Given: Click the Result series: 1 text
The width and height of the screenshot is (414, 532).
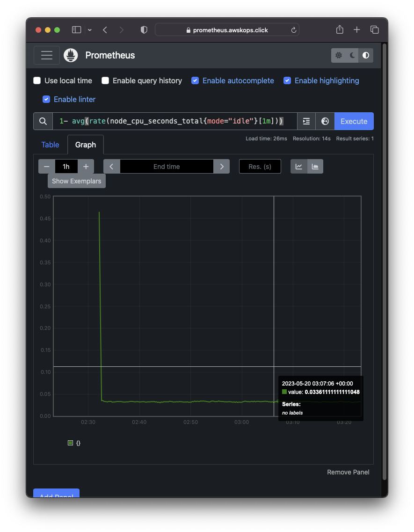Looking at the screenshot, I should [x=355, y=138].
